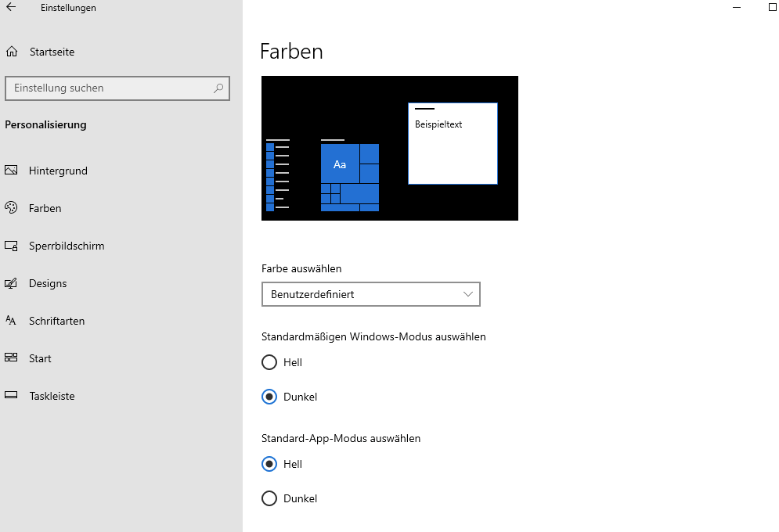Click the Farbe auswählen label
The height and width of the screenshot is (532, 779).
(x=301, y=268)
